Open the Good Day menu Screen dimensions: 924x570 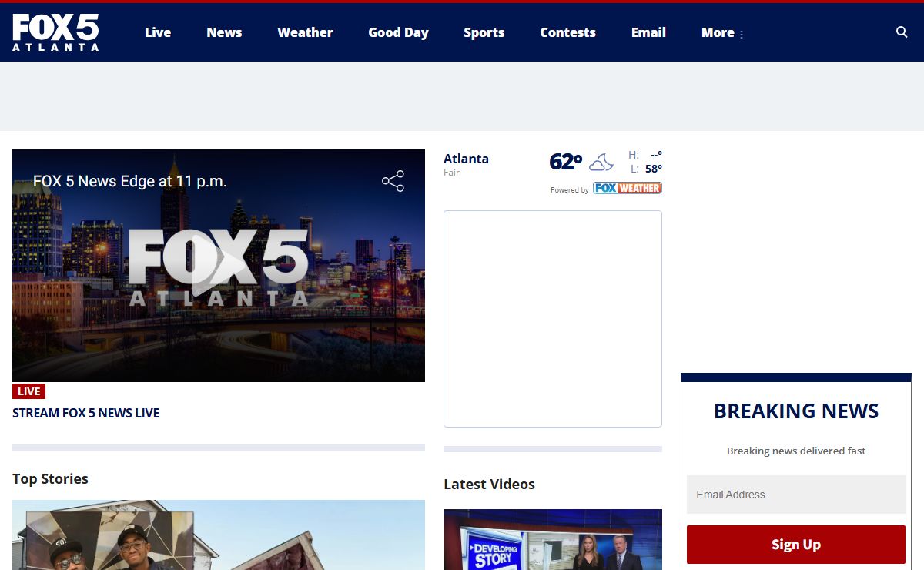click(x=398, y=32)
